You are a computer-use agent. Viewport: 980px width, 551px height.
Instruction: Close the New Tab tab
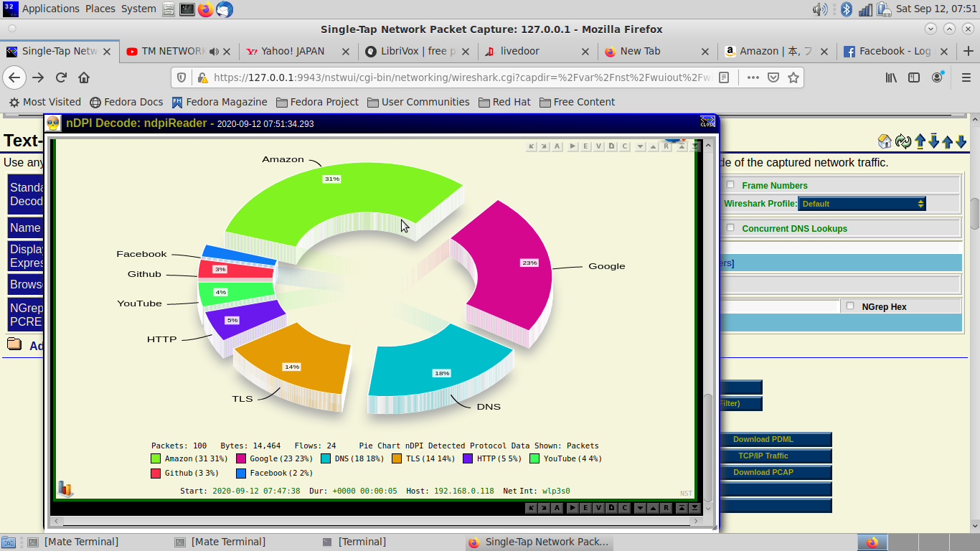tap(705, 52)
